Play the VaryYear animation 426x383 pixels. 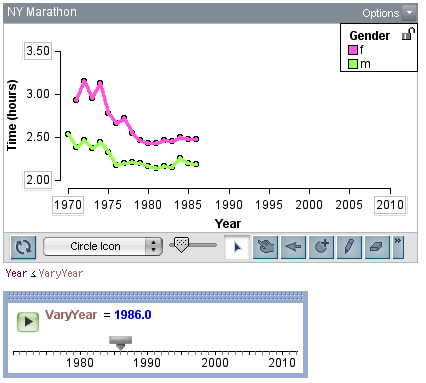point(28,322)
